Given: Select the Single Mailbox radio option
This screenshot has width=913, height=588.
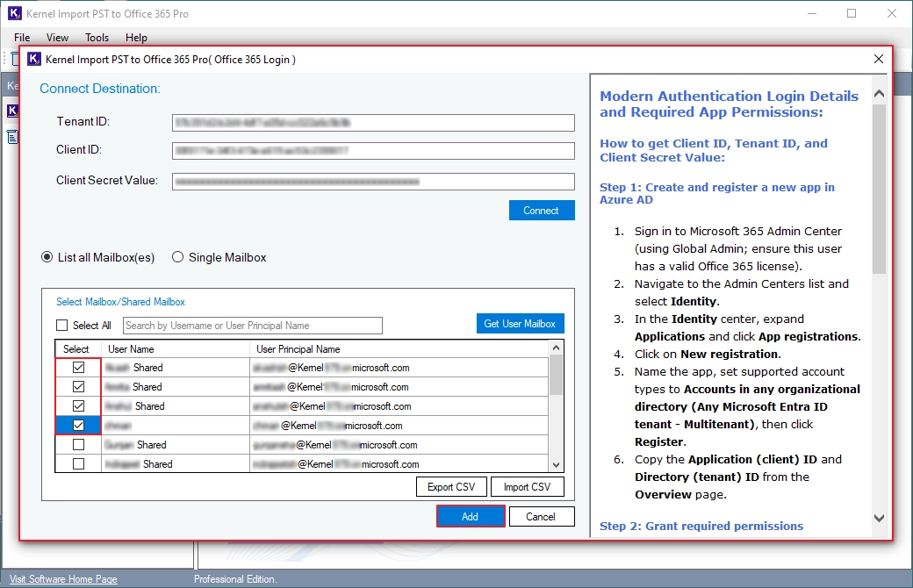Looking at the screenshot, I should tap(177, 257).
